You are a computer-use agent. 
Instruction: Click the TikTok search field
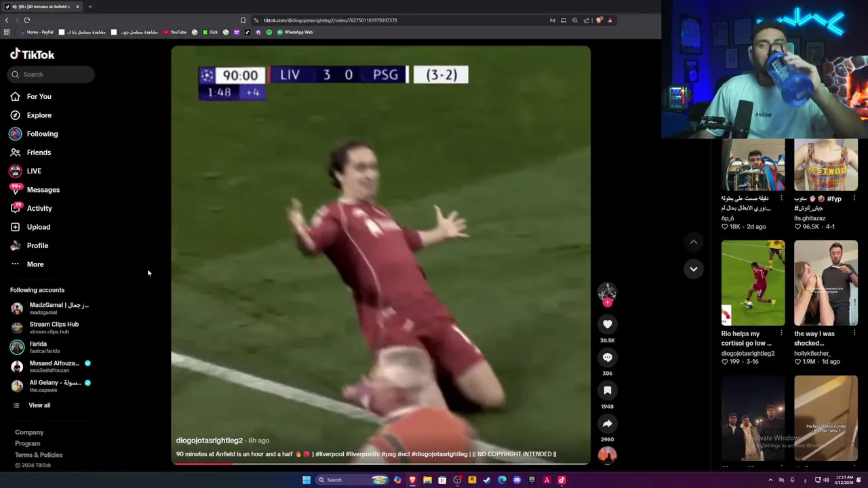(x=52, y=75)
